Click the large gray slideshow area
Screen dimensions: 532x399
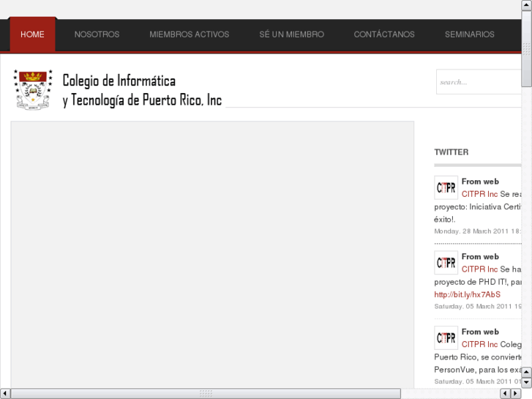(212, 255)
